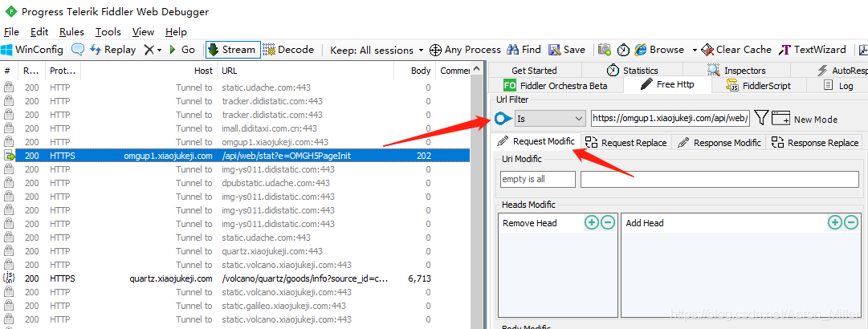Open the FiddlerScript tab
The width and height of the screenshot is (868, 329).
coord(758,85)
